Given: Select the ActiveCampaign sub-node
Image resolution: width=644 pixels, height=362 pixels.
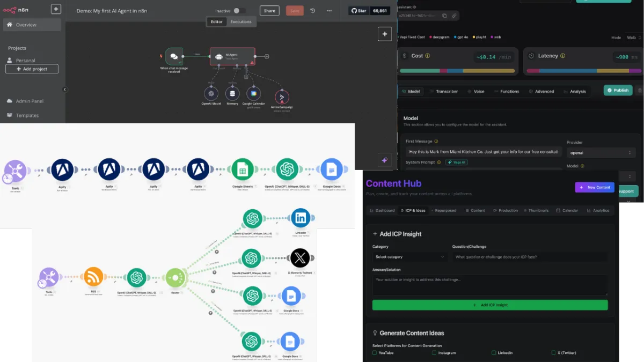Looking at the screenshot, I should click(x=282, y=97).
